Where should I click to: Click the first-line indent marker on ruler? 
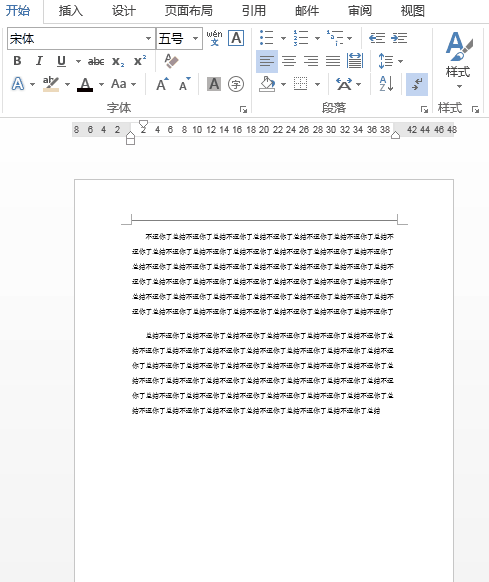click(x=143, y=124)
